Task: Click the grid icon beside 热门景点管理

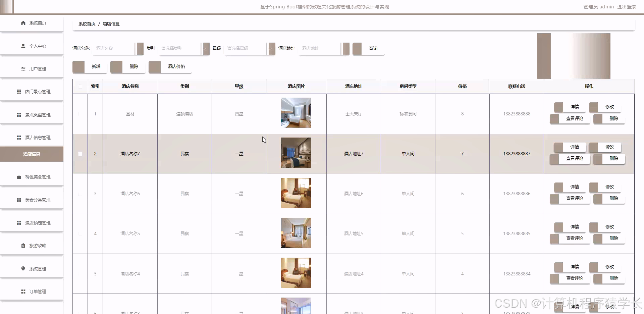Action: 19,92
